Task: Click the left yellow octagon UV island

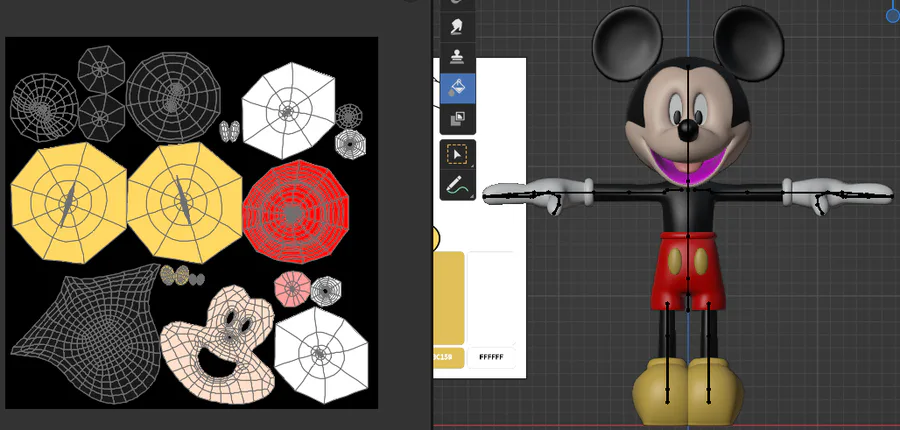Action: [68, 202]
